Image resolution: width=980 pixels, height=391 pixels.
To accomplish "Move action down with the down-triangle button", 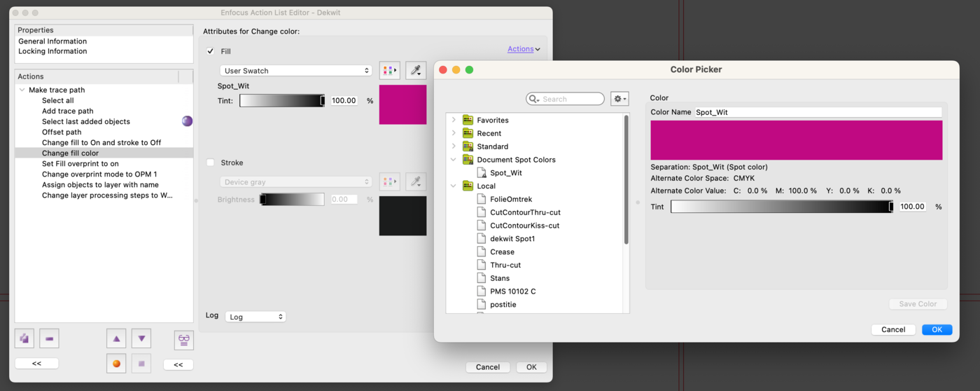I will (x=141, y=338).
